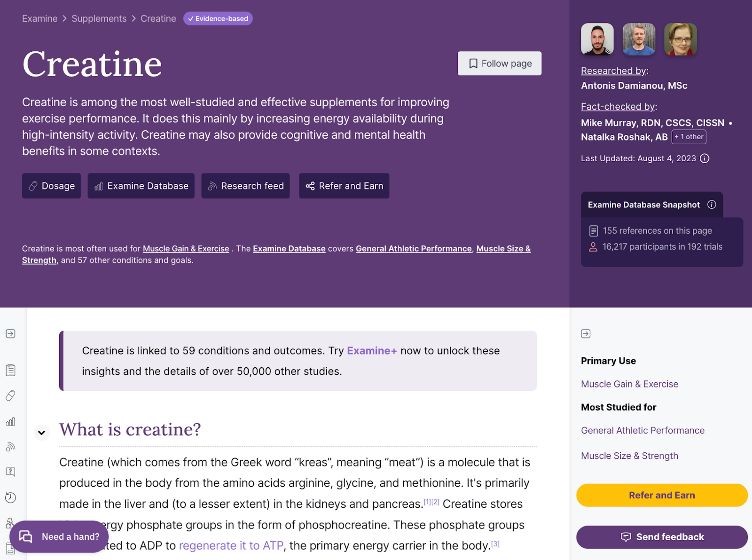Click the info icon next to Last Updated date
The width and height of the screenshot is (752, 560).
(705, 158)
